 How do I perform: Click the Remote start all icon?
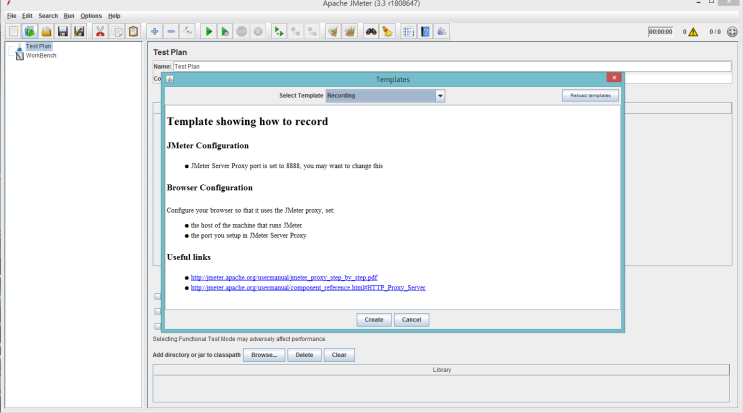pos(279,32)
